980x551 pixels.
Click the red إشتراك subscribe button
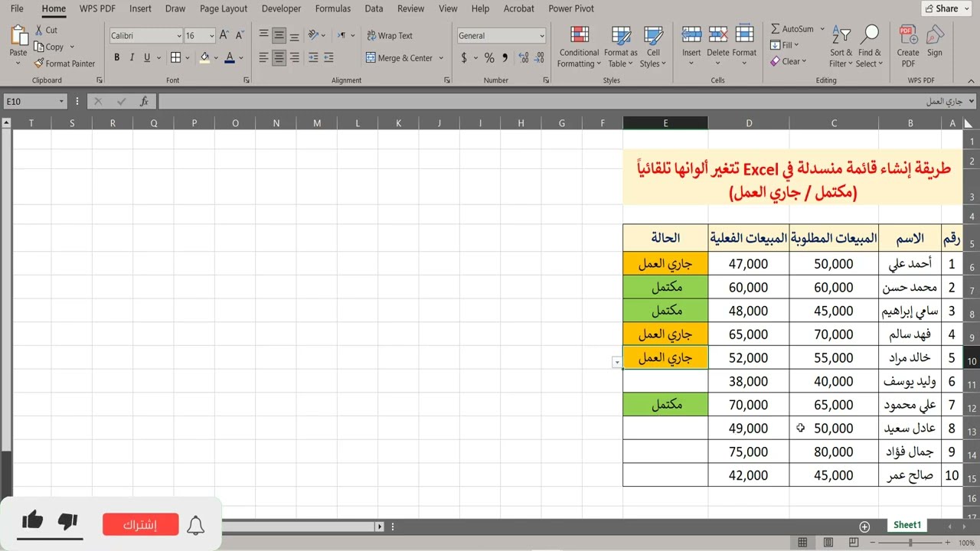pos(141,525)
